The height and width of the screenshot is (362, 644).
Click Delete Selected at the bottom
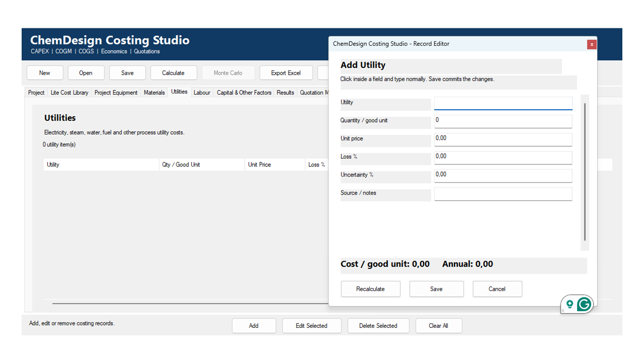click(378, 326)
